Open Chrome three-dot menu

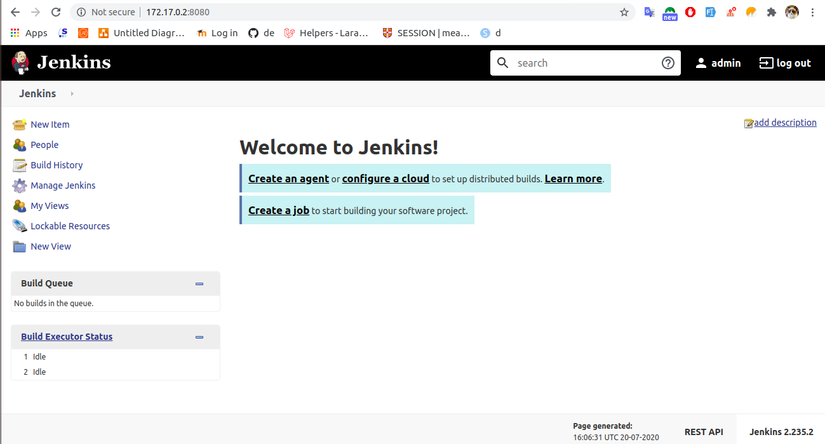point(812,12)
